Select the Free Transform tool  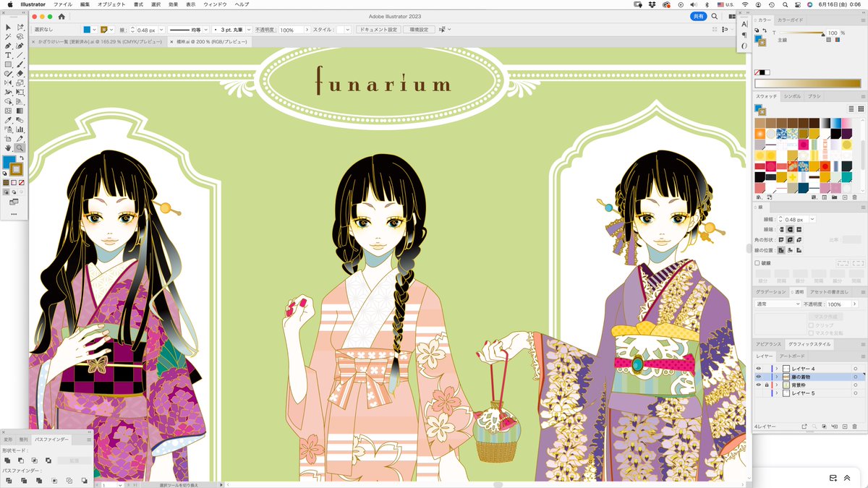(20, 93)
